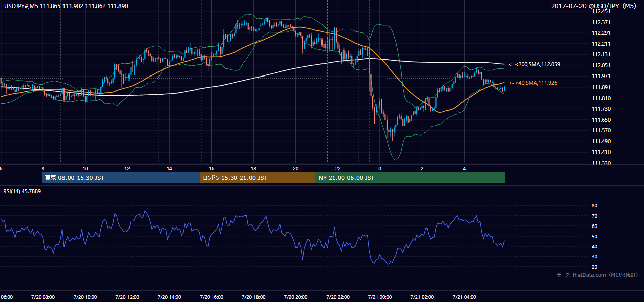The width and height of the screenshot is (644, 302).
Task: Click the HistData.com data source credit
Action: [598, 275]
